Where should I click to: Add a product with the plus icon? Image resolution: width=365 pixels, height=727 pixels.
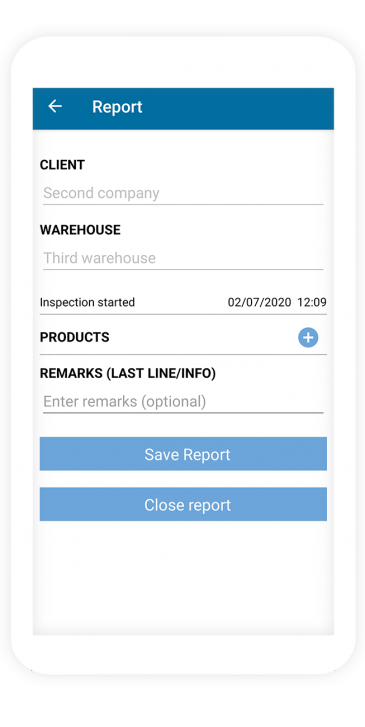pyautogui.click(x=308, y=338)
